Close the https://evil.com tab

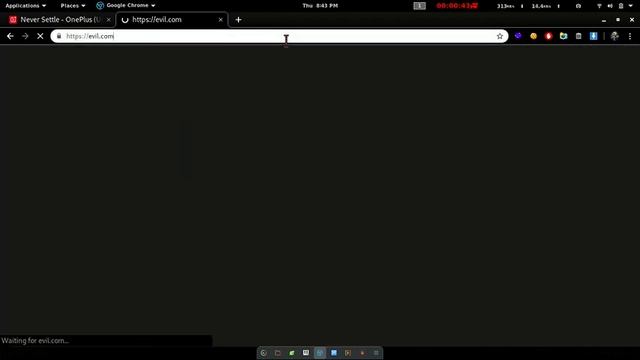coord(221,20)
